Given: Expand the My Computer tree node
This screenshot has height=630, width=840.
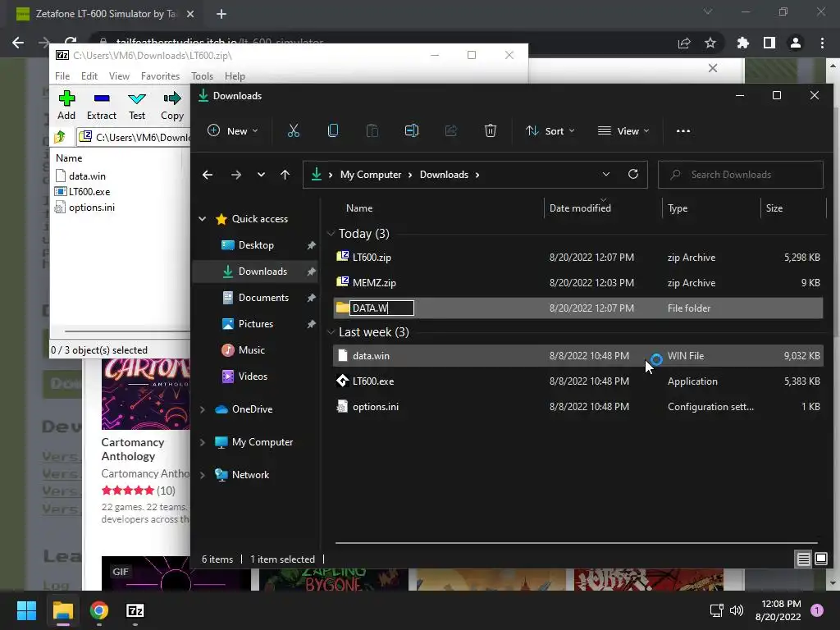Looking at the screenshot, I should 203,442.
